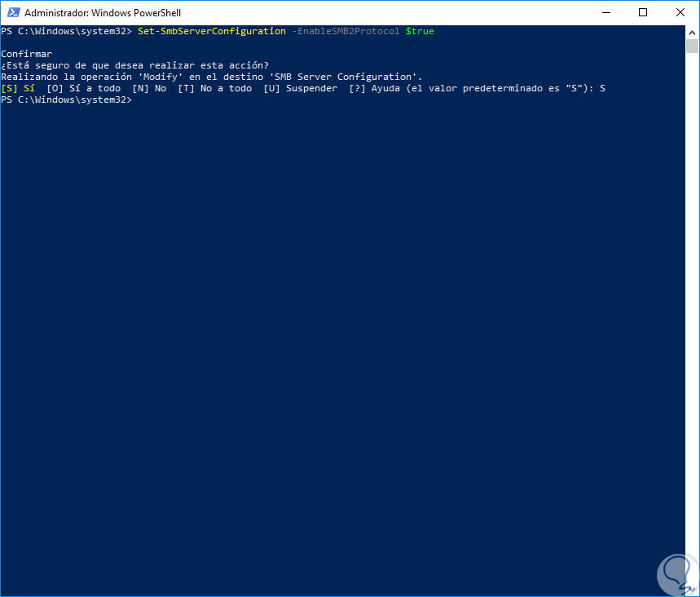Click the -EnableSMB2Protocol parameter text
The image size is (700, 597).
(x=345, y=31)
